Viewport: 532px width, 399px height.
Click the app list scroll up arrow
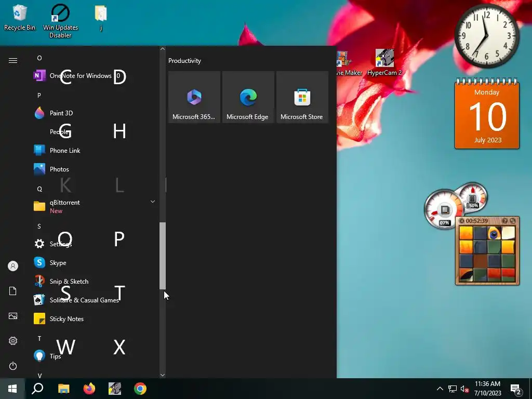[163, 49]
